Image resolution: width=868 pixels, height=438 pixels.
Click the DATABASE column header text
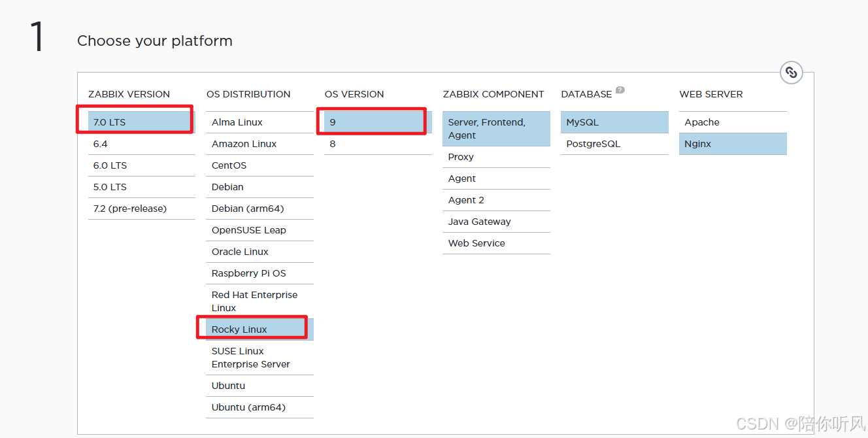click(587, 94)
